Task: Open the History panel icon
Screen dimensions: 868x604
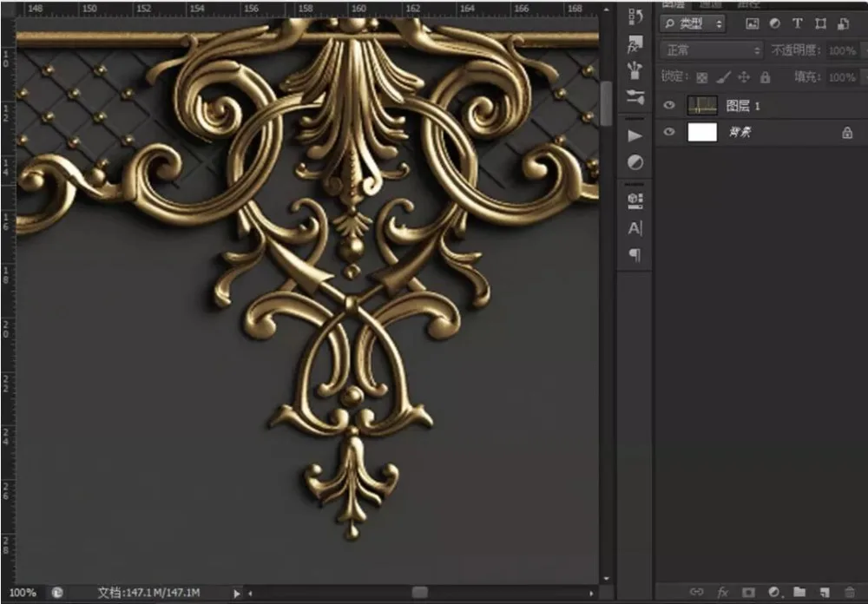Action: click(x=635, y=16)
